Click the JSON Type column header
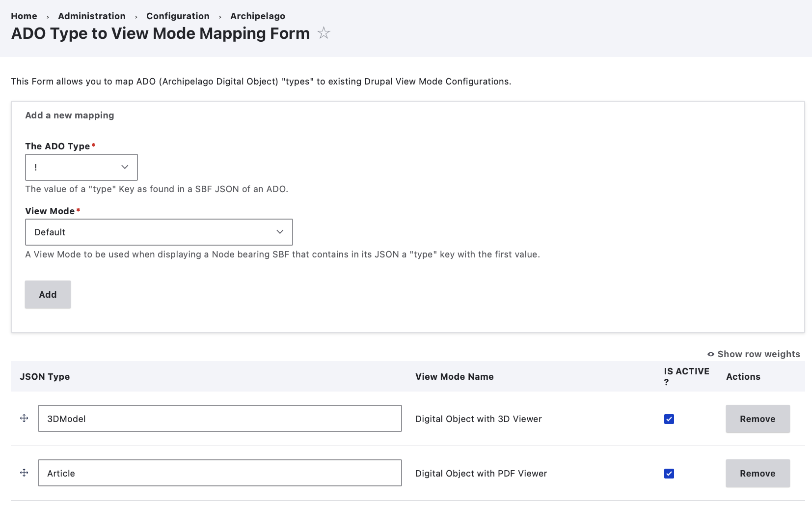 click(45, 377)
